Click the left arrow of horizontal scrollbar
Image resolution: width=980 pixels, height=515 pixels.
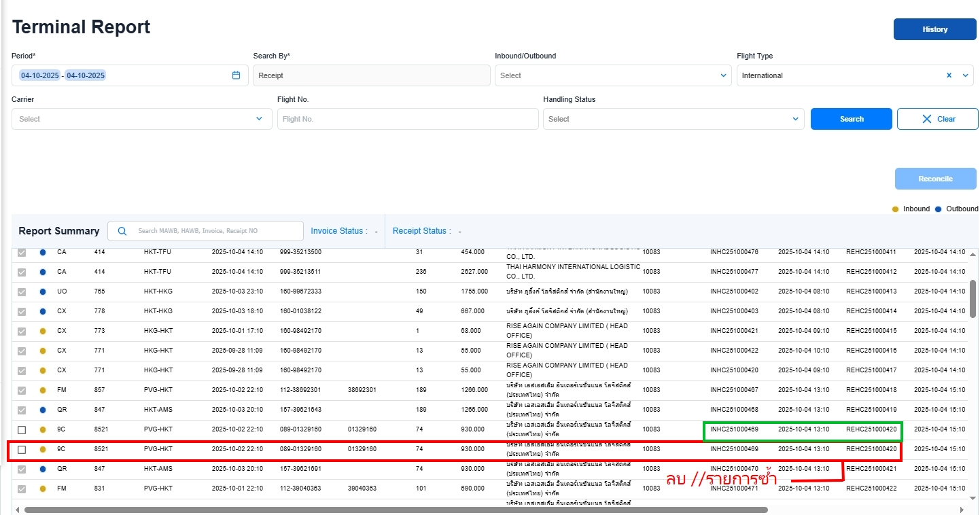coord(18,510)
